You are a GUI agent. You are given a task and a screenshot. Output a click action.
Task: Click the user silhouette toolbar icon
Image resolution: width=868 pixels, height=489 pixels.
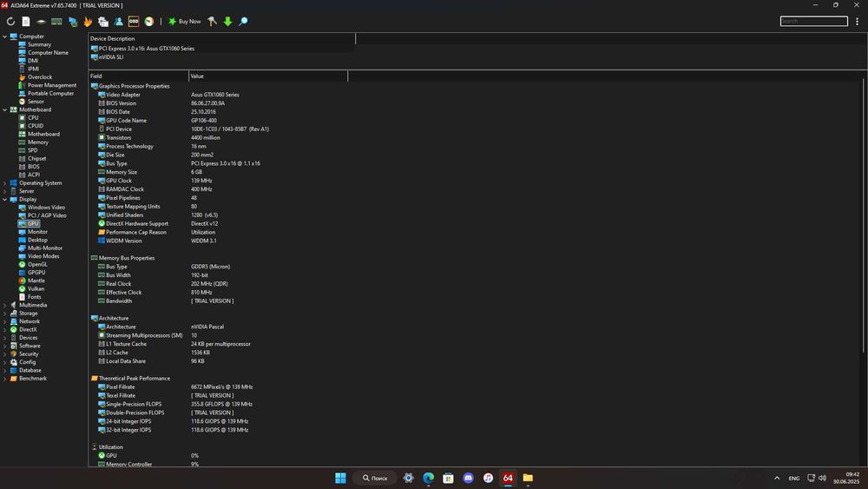click(118, 22)
